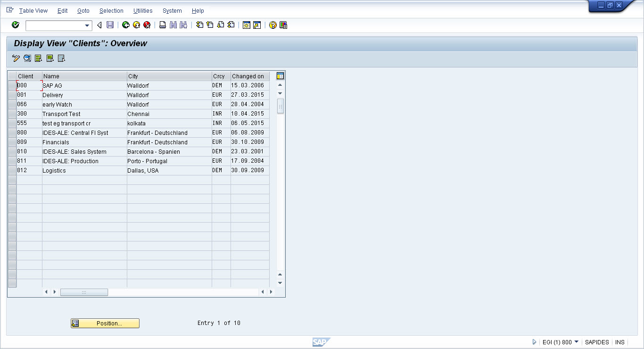644x349 pixels.
Task: Open system info dropdown EGI (1) 800
Action: (561, 342)
